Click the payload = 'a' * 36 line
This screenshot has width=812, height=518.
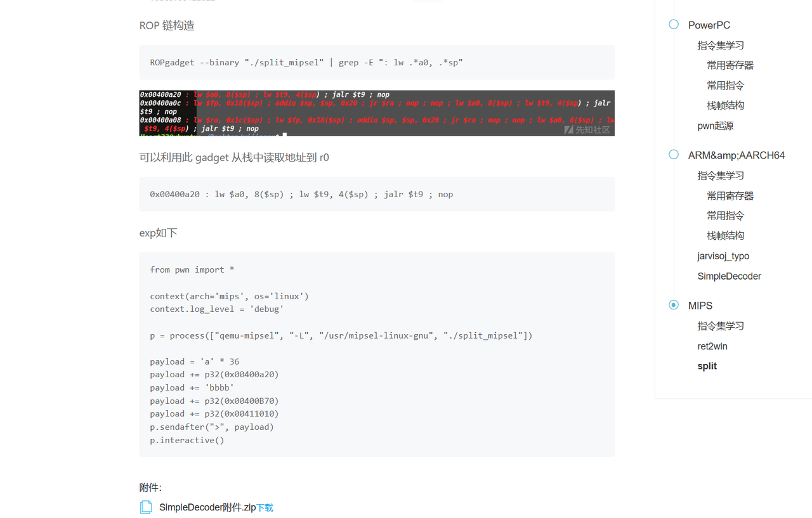195,361
